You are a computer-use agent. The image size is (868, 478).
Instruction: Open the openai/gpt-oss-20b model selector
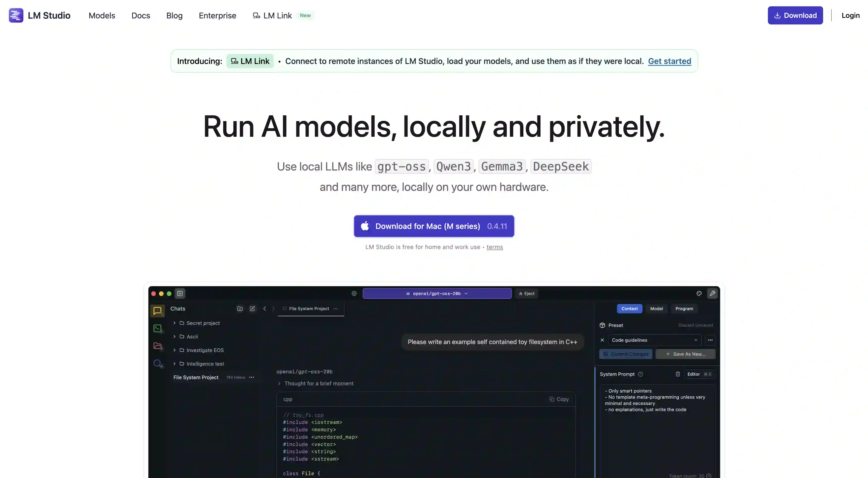click(x=437, y=293)
